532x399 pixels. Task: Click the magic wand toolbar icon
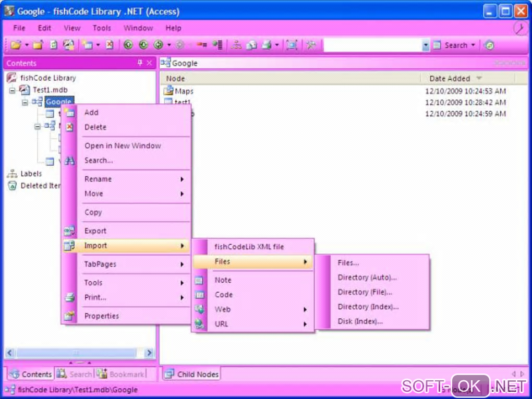[311, 45]
